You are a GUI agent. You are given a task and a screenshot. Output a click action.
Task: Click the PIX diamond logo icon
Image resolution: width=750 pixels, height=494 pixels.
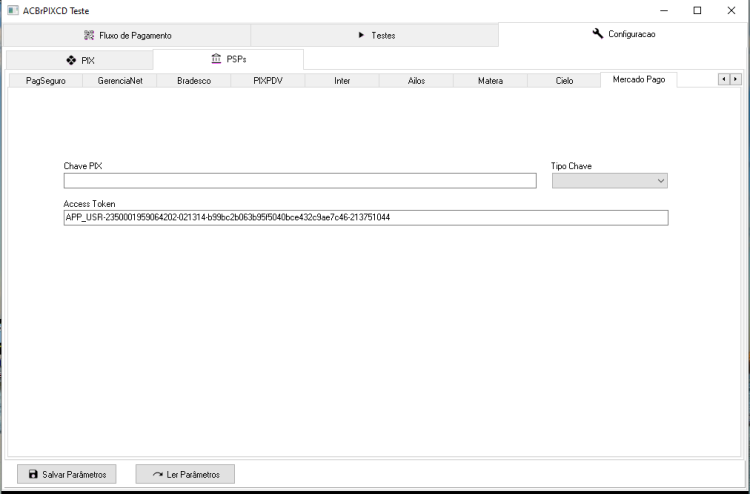[x=71, y=60]
